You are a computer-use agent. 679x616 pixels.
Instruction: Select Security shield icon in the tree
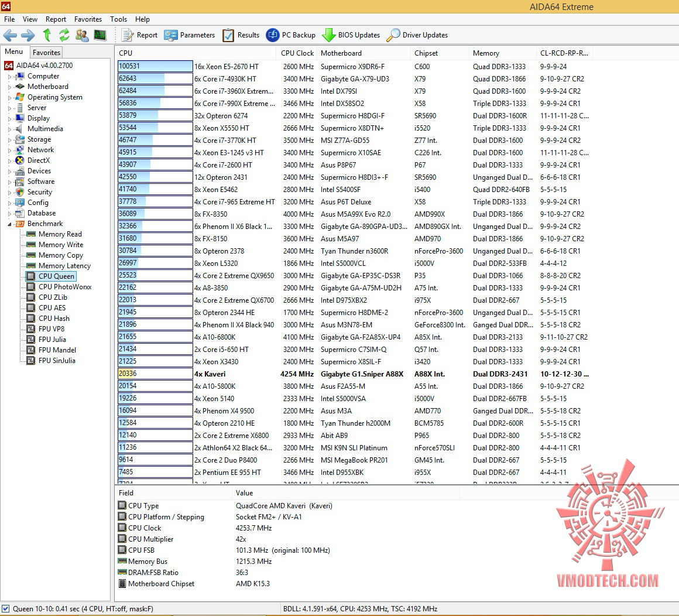pyautogui.click(x=19, y=192)
